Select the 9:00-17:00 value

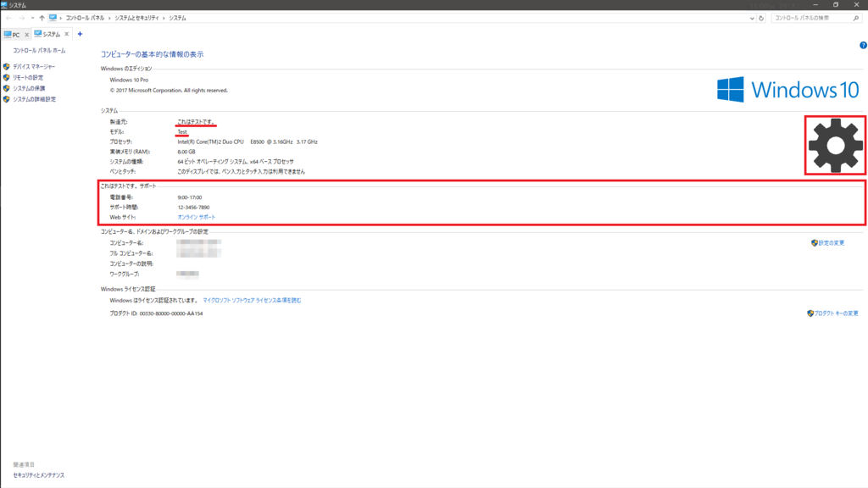(189, 197)
